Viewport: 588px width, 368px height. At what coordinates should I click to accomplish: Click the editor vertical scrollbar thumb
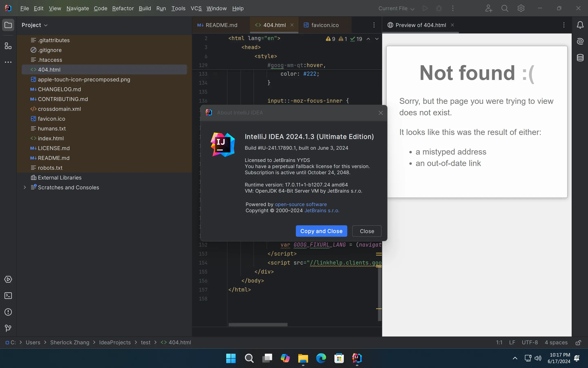click(x=380, y=293)
